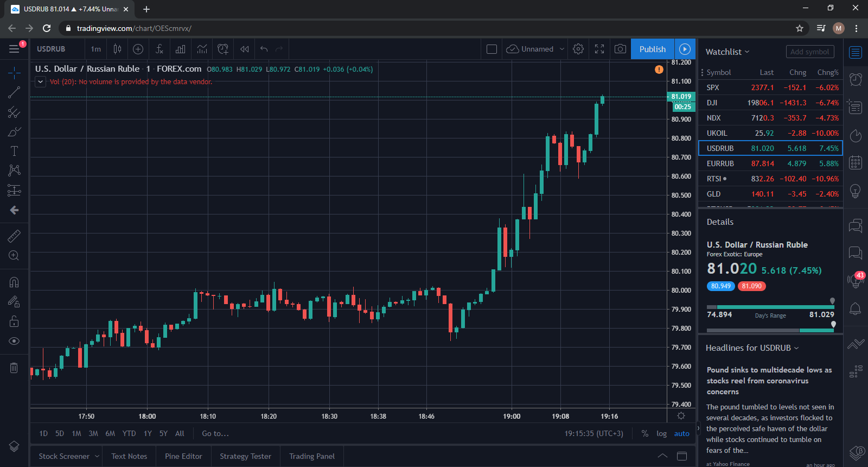Open the Stock Screener tab
The width and height of the screenshot is (868, 467).
(x=64, y=456)
